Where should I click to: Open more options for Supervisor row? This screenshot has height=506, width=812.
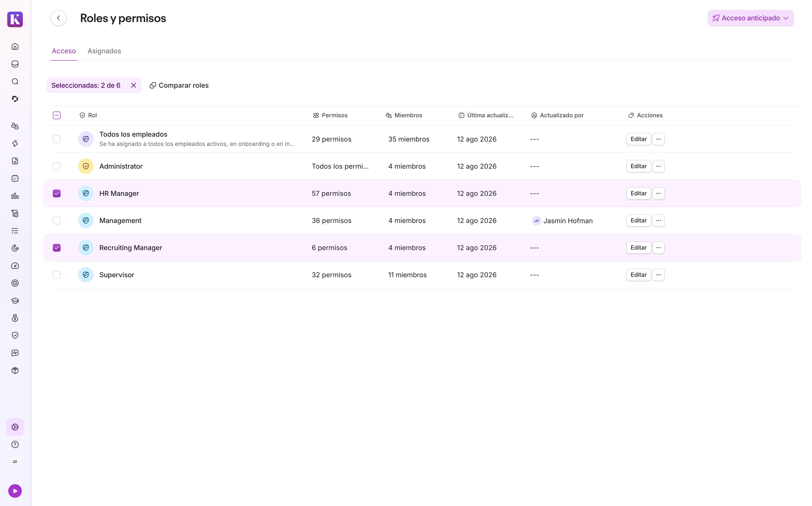(658, 275)
